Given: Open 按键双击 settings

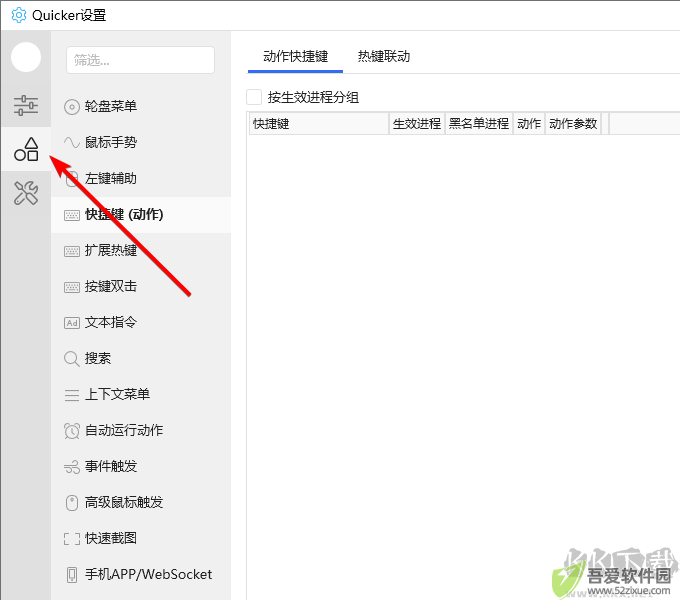Looking at the screenshot, I should [x=141, y=287].
